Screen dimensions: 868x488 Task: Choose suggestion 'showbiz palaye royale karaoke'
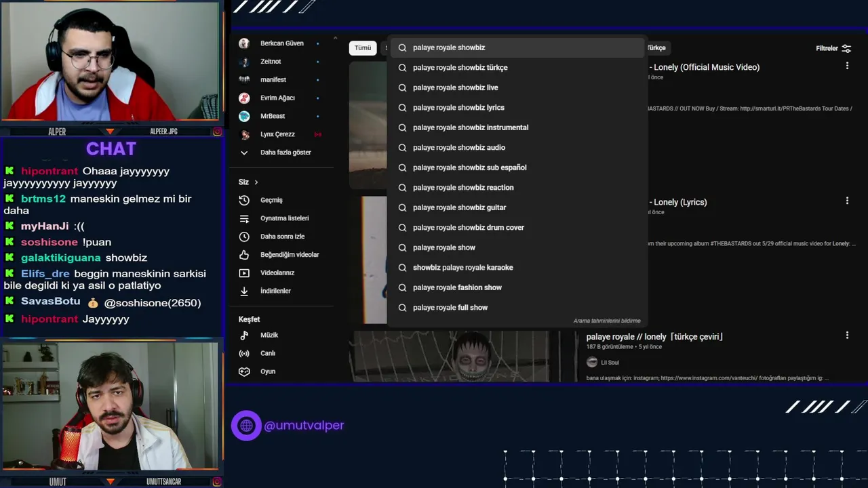click(x=516, y=268)
